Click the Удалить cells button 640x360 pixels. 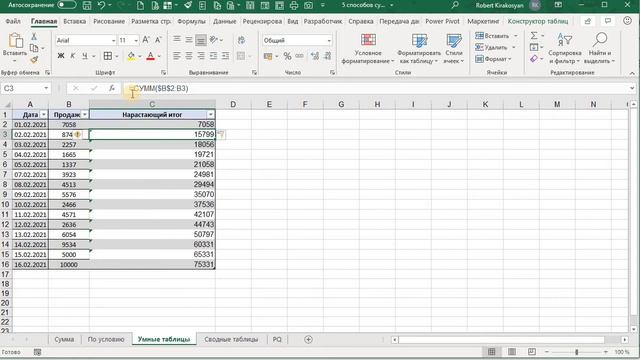pyautogui.click(x=491, y=47)
